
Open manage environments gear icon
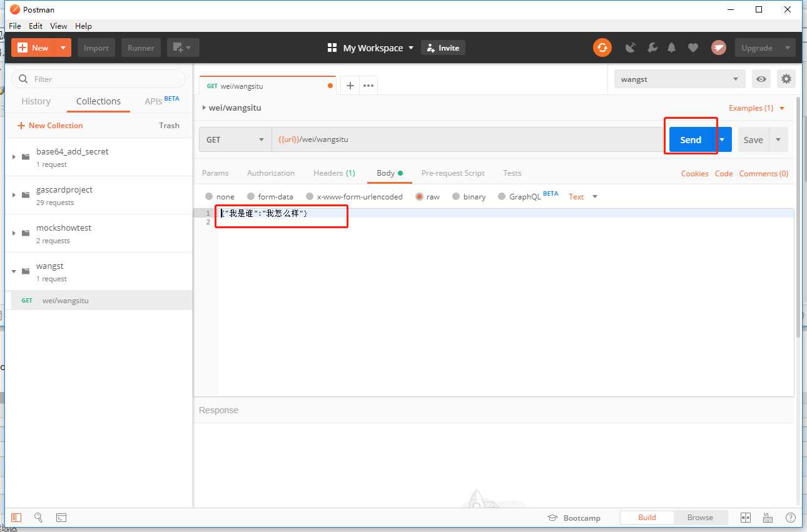click(786, 79)
